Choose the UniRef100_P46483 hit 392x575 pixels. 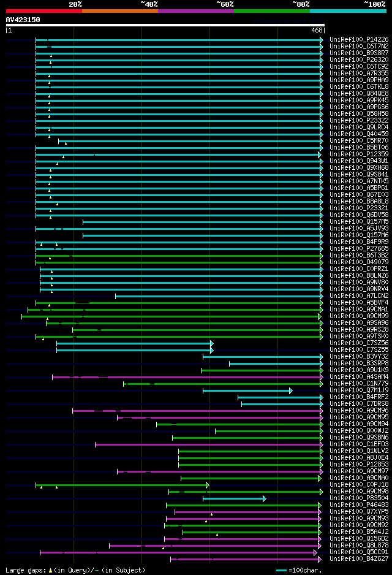pos(359,505)
